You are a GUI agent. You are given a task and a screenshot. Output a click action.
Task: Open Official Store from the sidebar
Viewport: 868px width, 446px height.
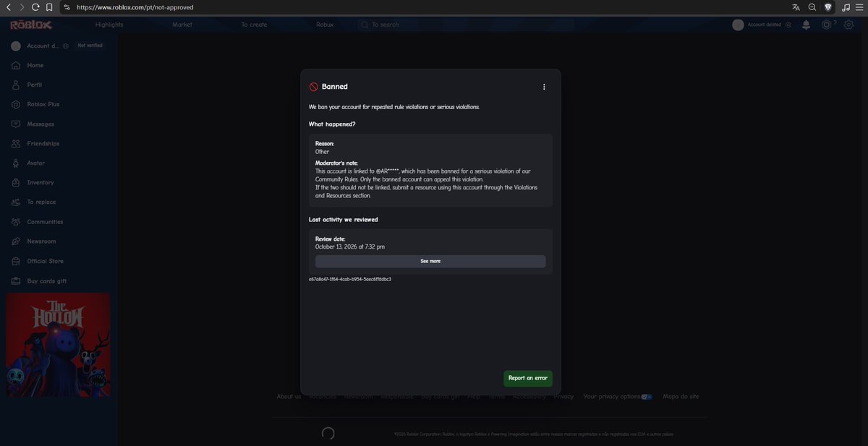(46, 261)
